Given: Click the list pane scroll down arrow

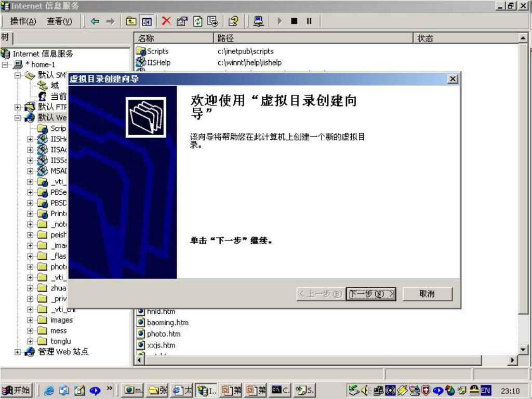Looking at the screenshot, I should click(x=523, y=349).
